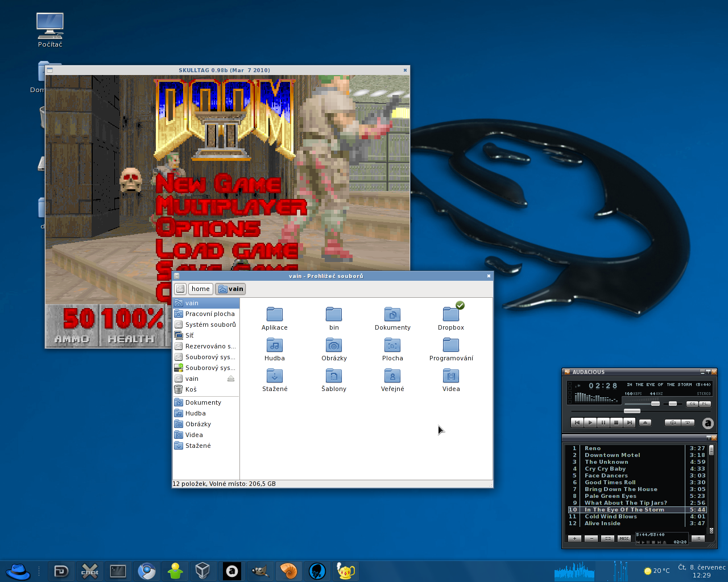Viewport: 728px width, 582px height.
Task: Toggle the EQ equalizer window
Action: 692,404
